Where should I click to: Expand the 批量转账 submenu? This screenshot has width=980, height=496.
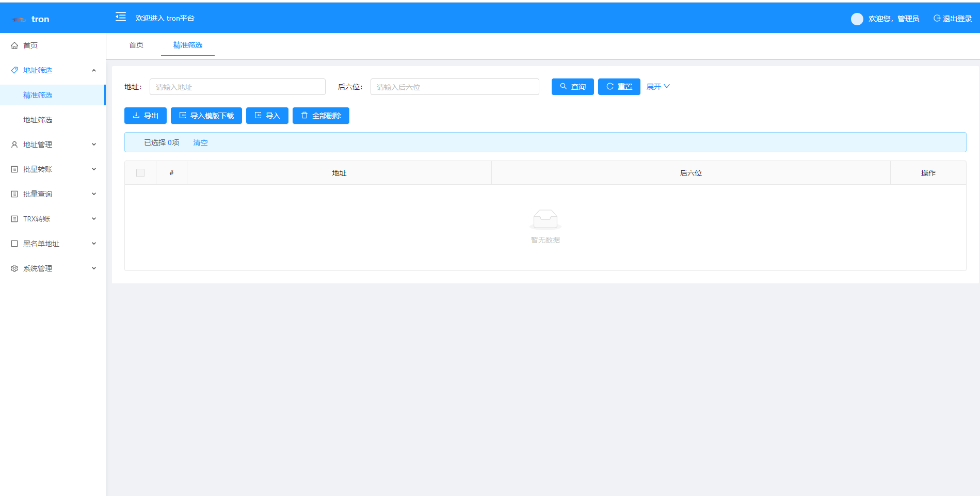(x=93, y=169)
